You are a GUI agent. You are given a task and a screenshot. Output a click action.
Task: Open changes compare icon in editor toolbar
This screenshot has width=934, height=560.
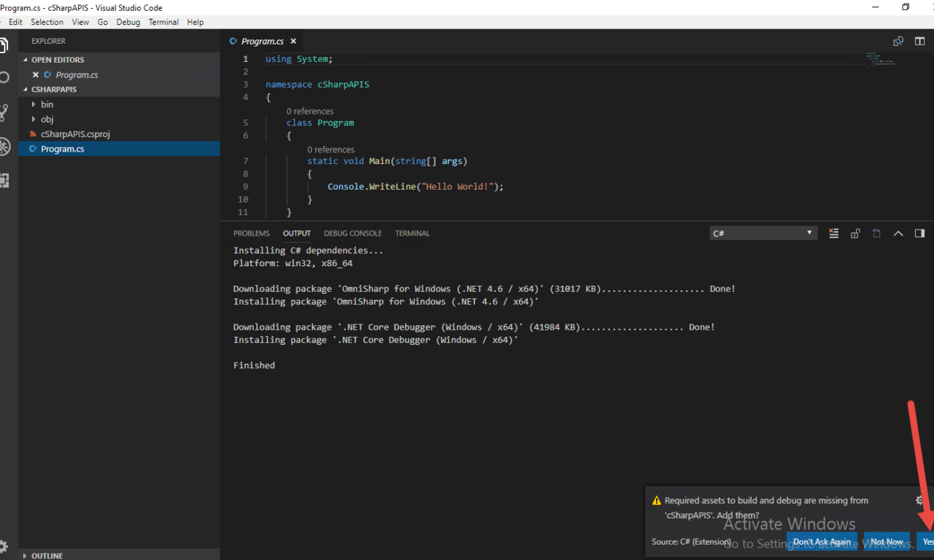coord(898,42)
